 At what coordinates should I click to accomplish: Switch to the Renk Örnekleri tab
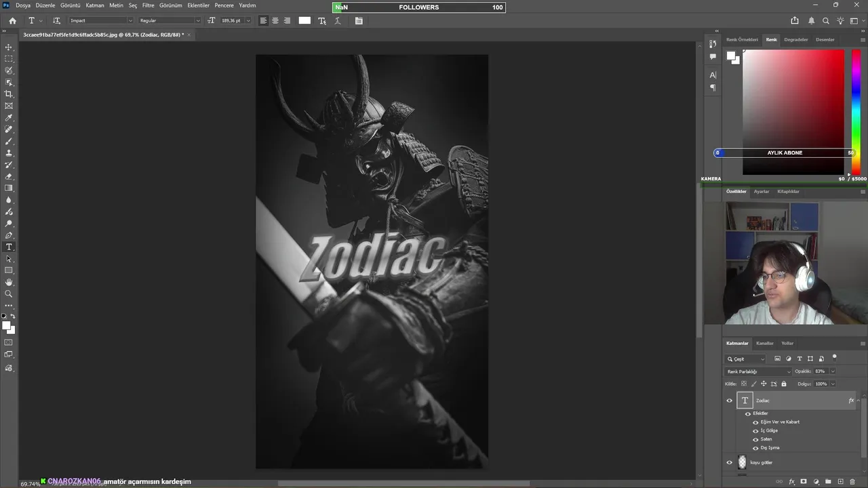click(x=742, y=39)
